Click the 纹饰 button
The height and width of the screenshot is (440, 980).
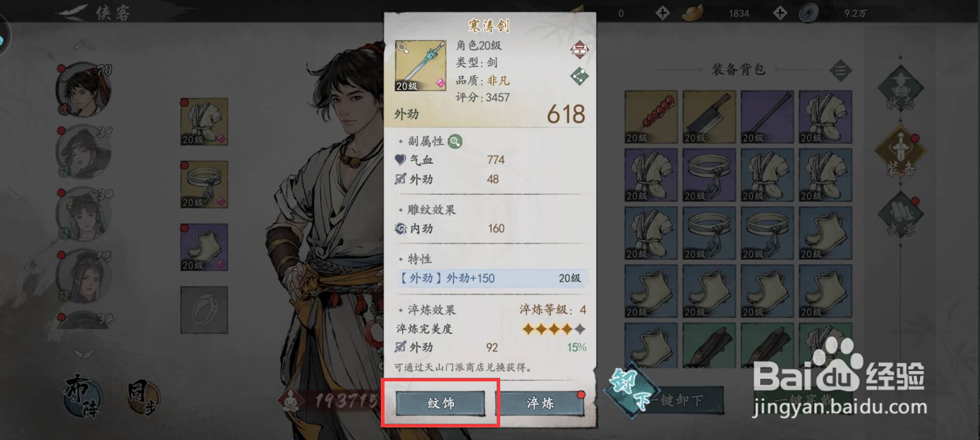[x=440, y=403]
